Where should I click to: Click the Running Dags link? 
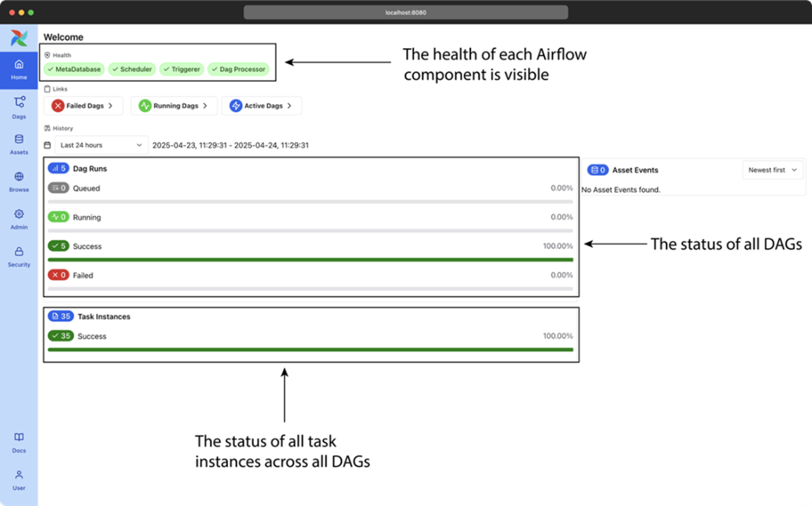[x=174, y=106]
